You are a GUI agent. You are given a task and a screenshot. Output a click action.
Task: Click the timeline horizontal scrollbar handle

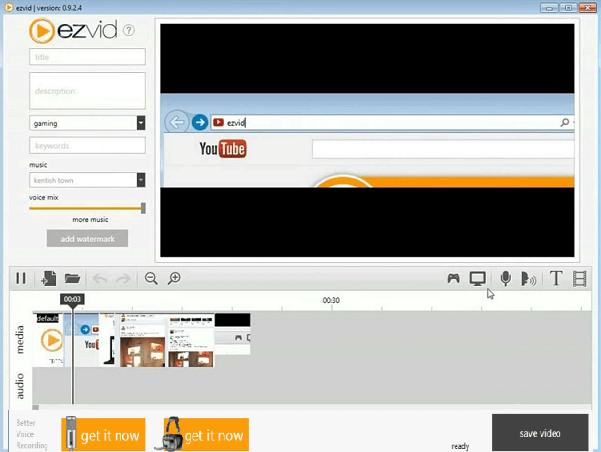tap(36, 407)
